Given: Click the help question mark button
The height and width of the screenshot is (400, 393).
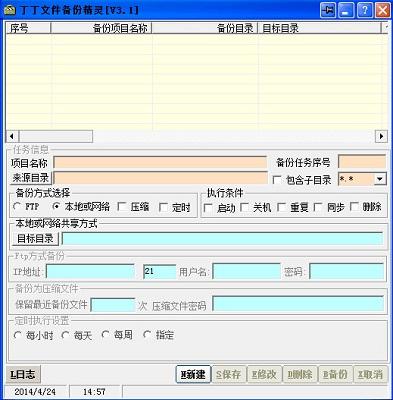Looking at the screenshot, I should (x=364, y=10).
